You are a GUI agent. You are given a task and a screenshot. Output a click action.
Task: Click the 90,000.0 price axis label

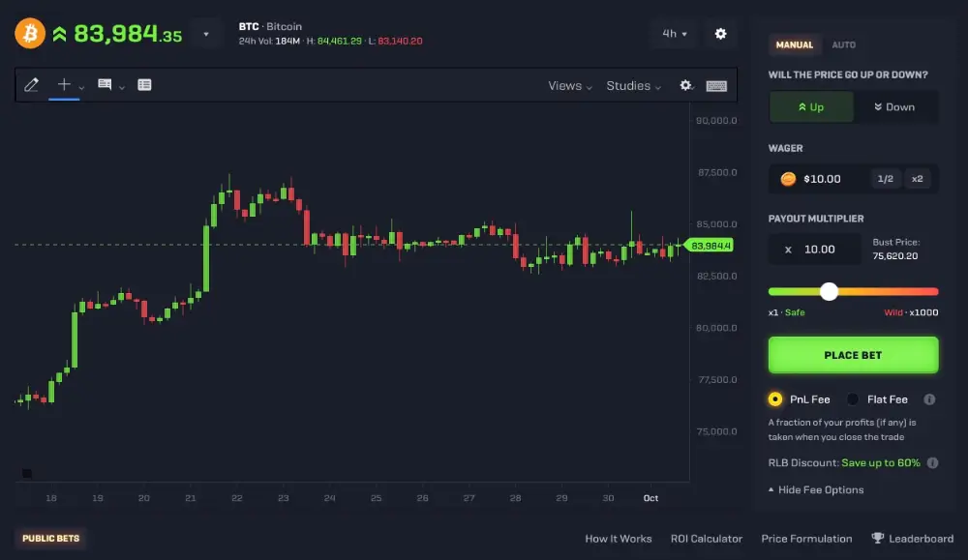[716, 120]
